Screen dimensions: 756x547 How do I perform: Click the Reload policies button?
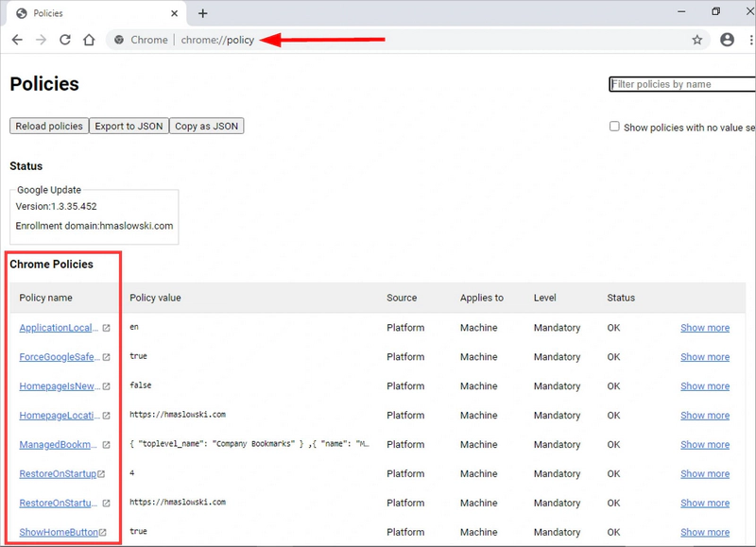[49, 126]
